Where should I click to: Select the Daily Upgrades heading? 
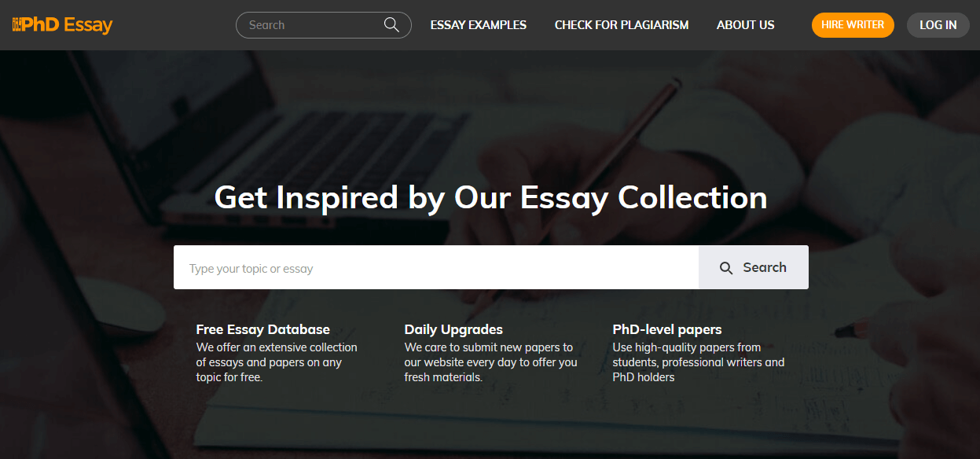click(453, 329)
